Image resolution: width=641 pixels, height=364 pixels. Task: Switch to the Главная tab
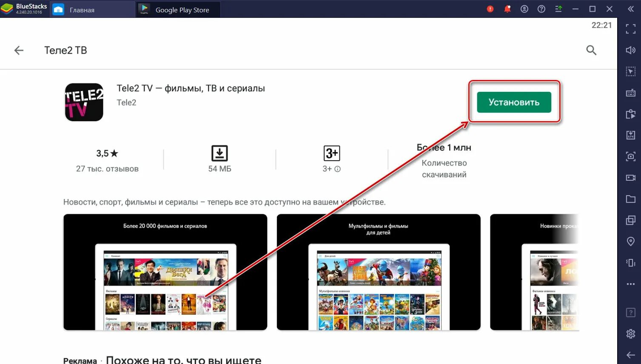[93, 9]
